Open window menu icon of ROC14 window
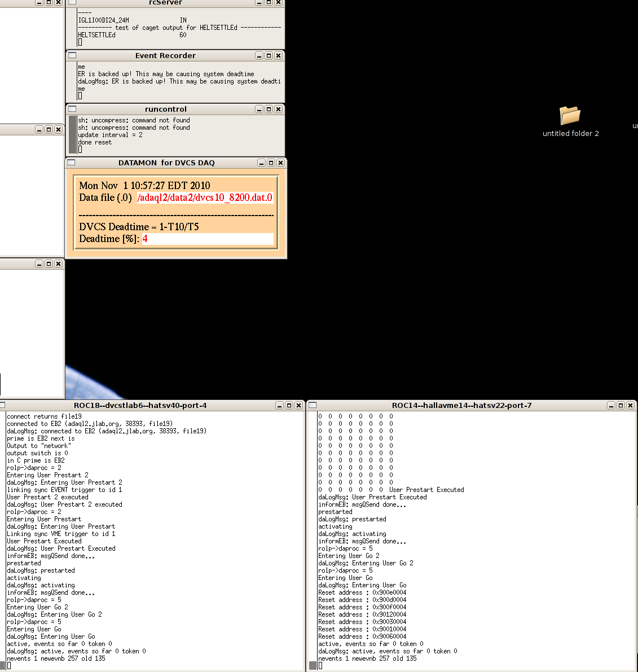The image size is (638, 672). [x=313, y=405]
